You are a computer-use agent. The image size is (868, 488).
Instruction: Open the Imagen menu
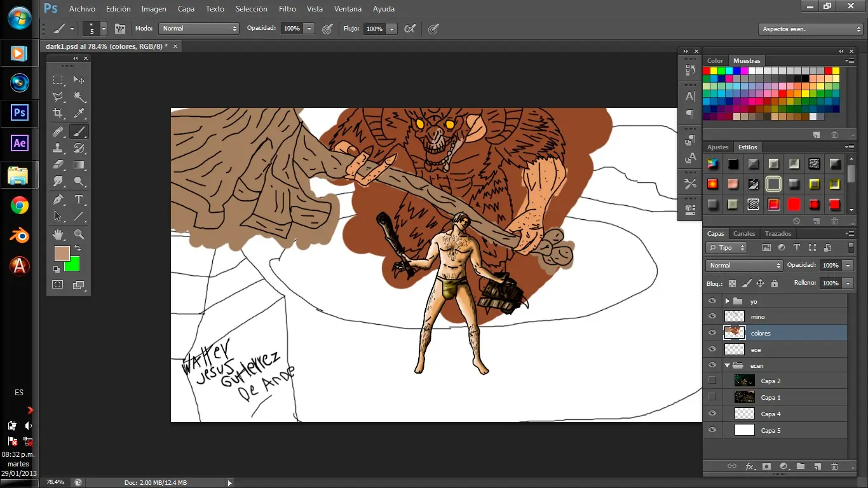(154, 9)
